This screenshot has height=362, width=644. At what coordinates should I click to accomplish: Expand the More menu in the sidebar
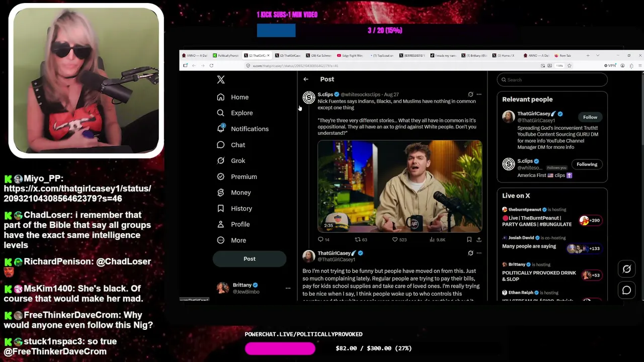tap(231, 240)
